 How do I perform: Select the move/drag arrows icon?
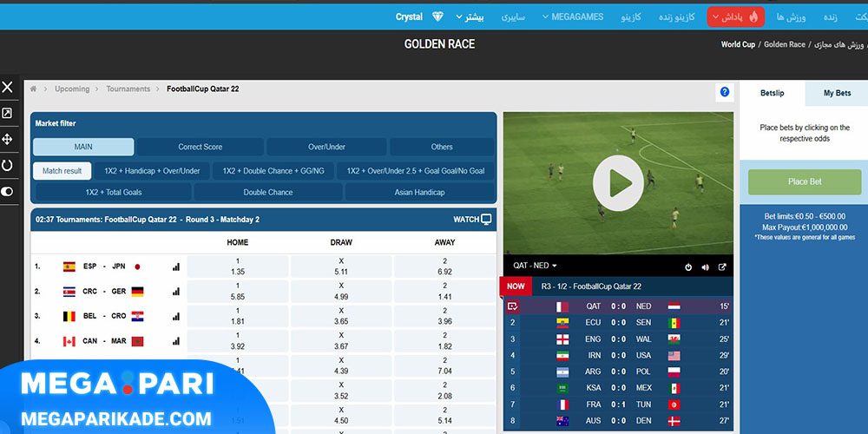(7, 139)
